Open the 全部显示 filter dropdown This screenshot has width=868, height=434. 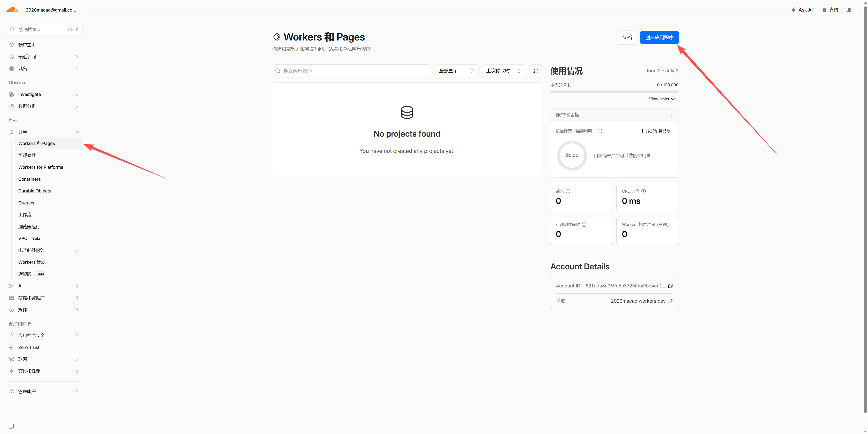point(456,71)
